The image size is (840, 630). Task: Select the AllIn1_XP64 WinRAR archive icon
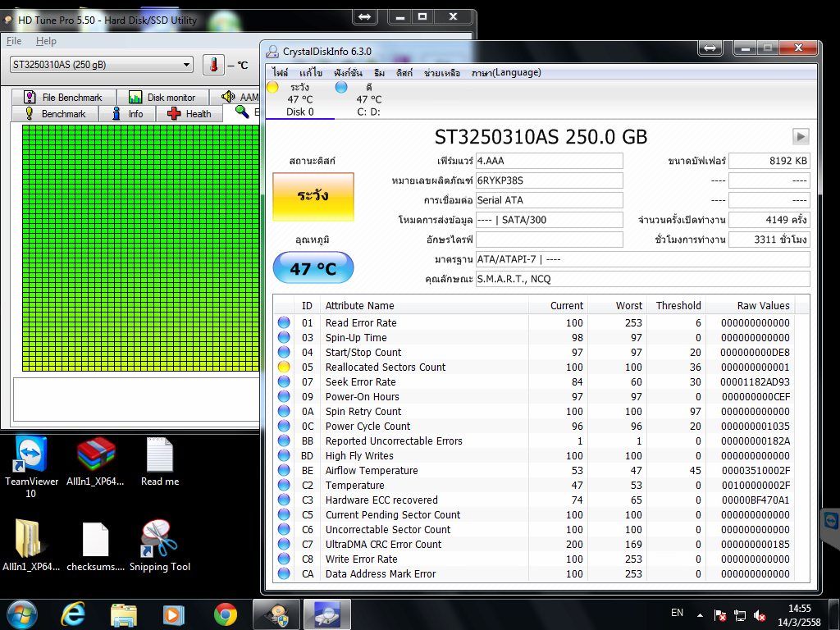(x=95, y=462)
